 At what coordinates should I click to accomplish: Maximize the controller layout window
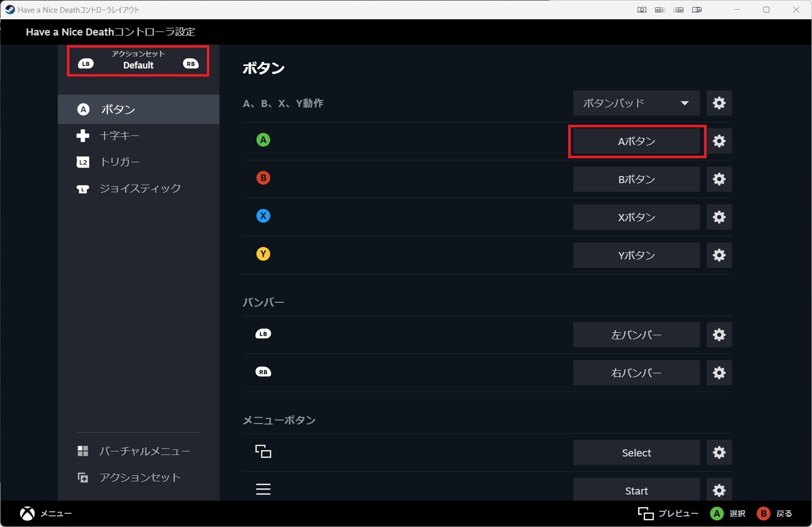tap(766, 10)
